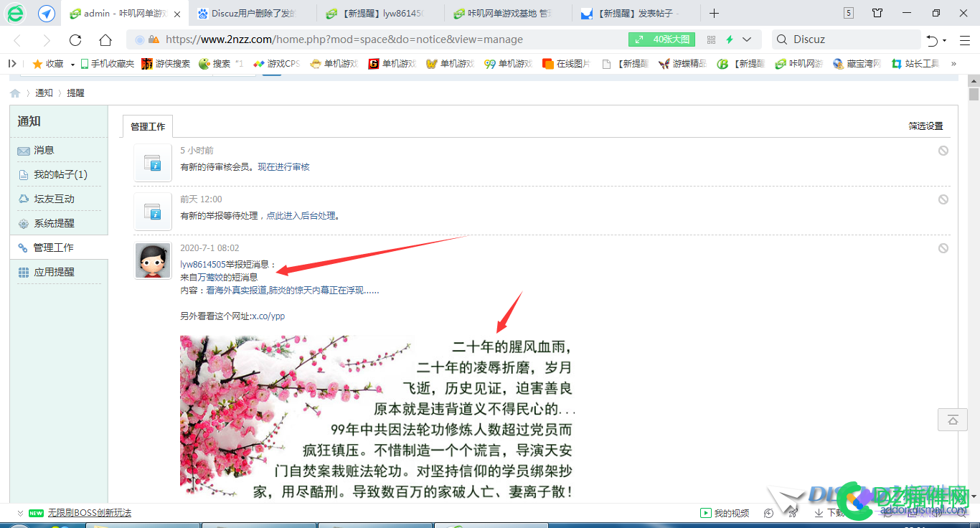Screen dimensions: 980x528
Task: Ignore the 举报等待处理 notification
Action: (x=943, y=199)
